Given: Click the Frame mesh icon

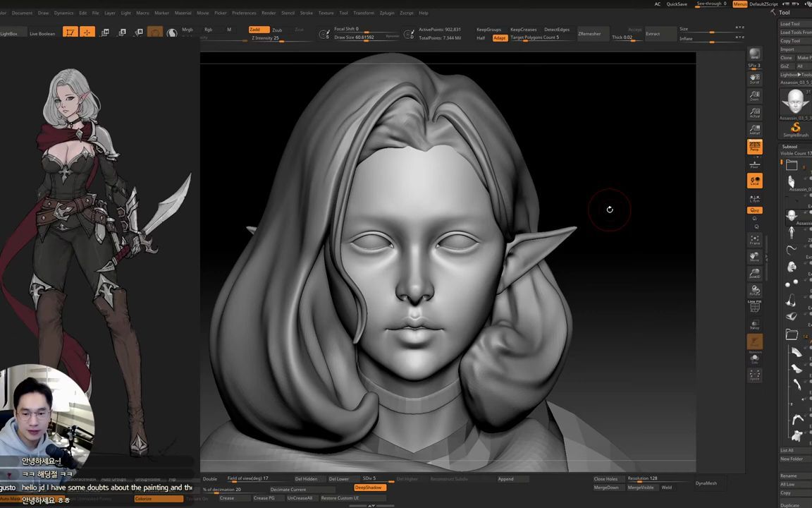Looking at the screenshot, I should (754, 240).
